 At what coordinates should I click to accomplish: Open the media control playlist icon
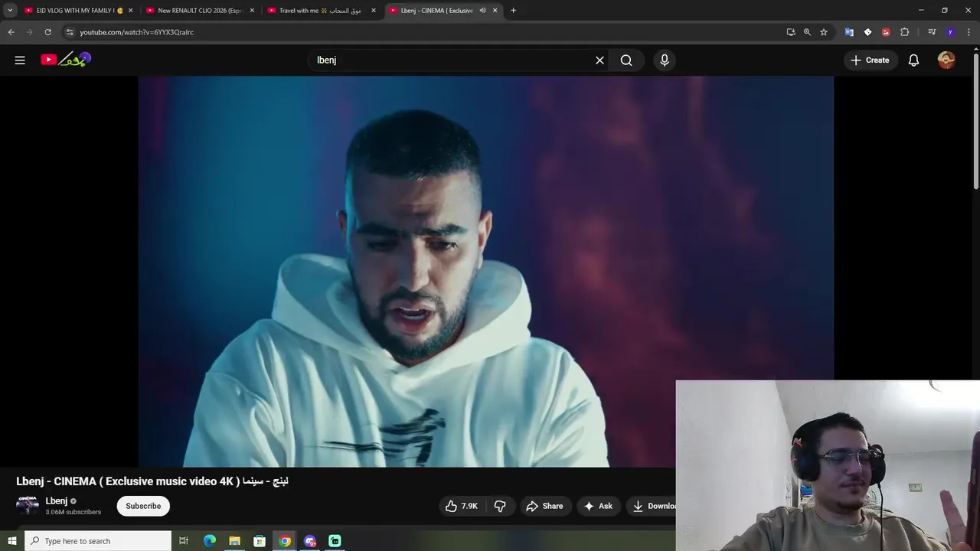(x=931, y=32)
